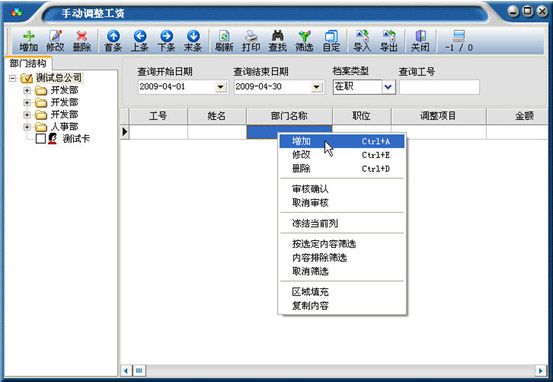553x382 pixels.
Task: Click the scroll right arrow
Action: (x=541, y=370)
